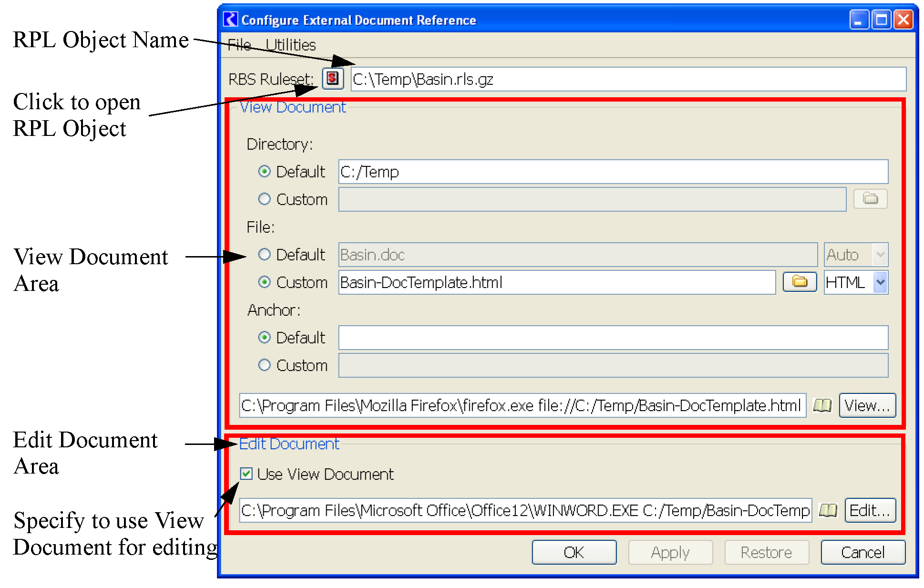Click the Basin-DocTemplate.html custom file field

[x=556, y=282]
